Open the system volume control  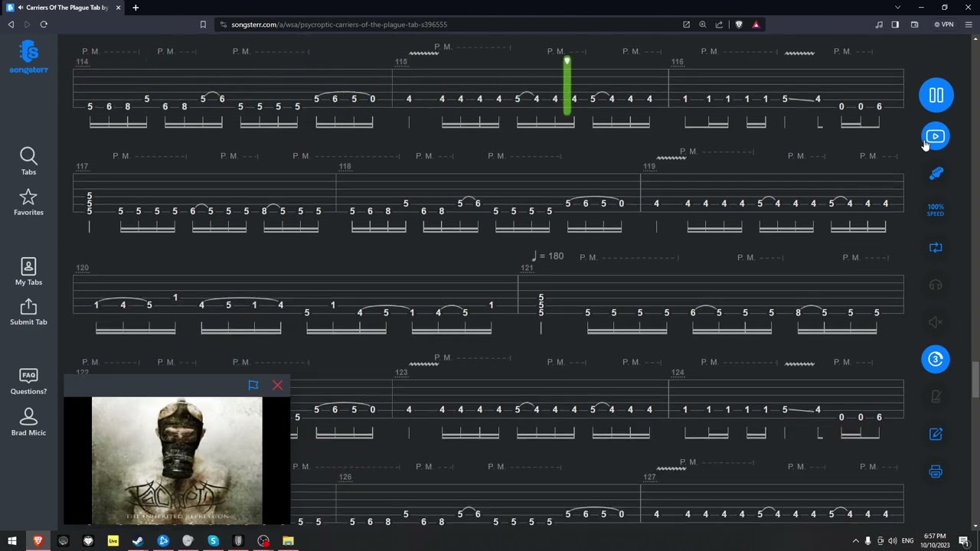(x=893, y=541)
